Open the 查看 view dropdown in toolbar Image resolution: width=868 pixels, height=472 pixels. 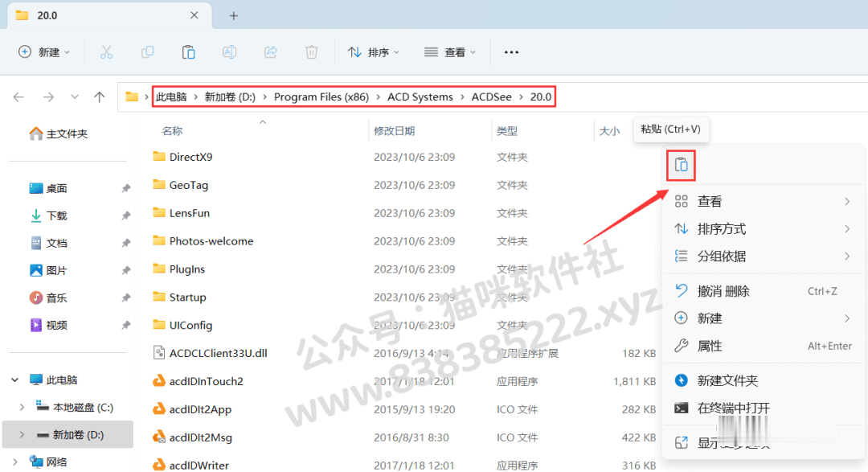[450, 52]
